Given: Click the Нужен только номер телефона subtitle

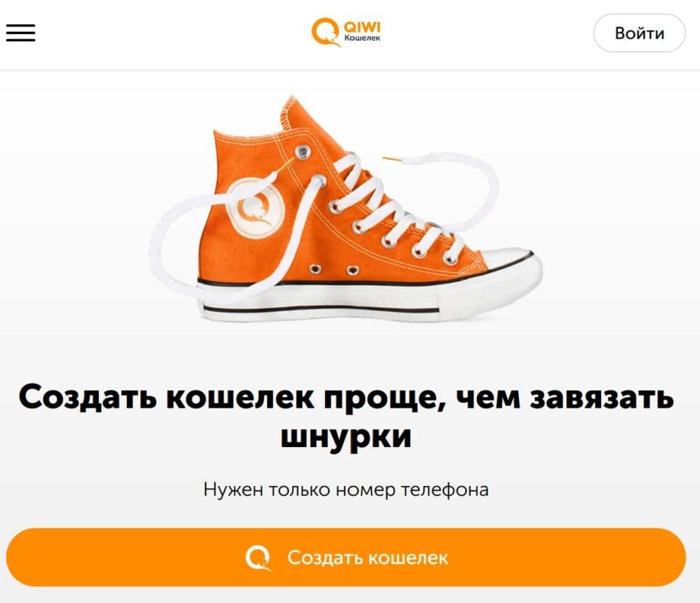Looking at the screenshot, I should pyautogui.click(x=346, y=490).
